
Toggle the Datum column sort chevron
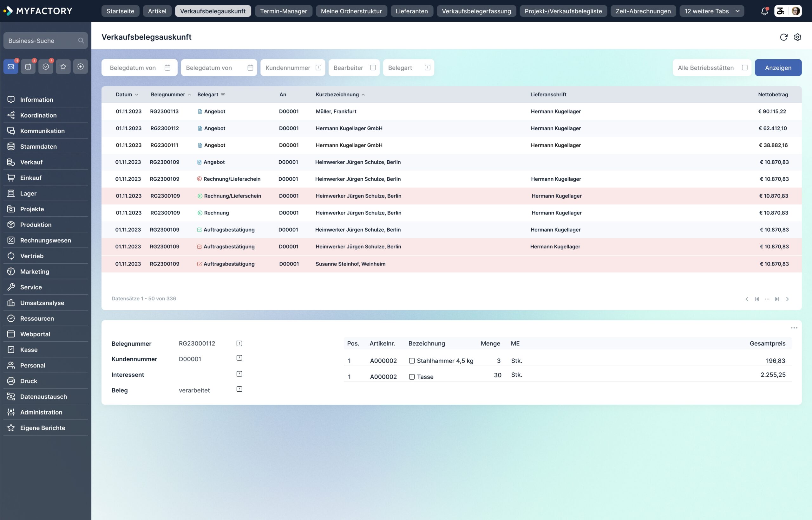[x=136, y=94]
